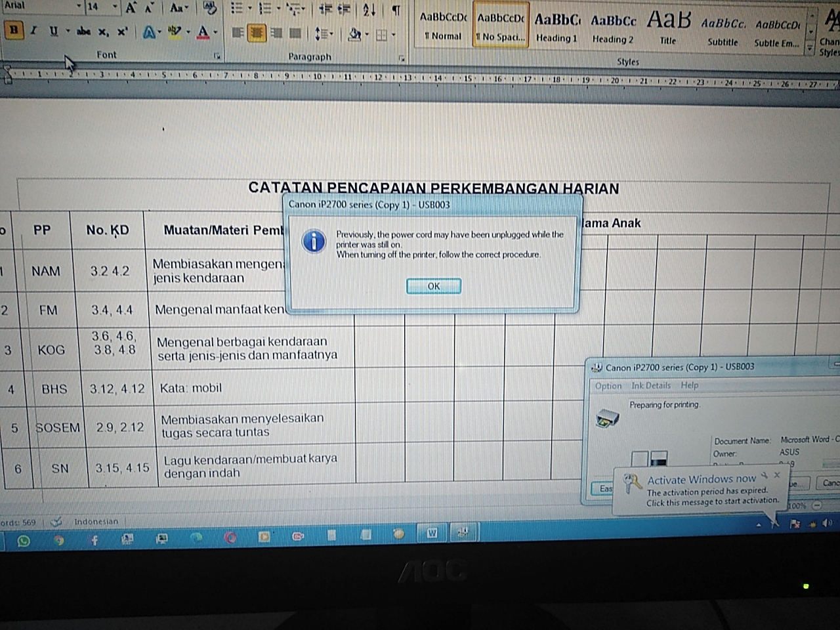Click the Words: 569 count
This screenshot has width=840, height=630.
point(18,522)
